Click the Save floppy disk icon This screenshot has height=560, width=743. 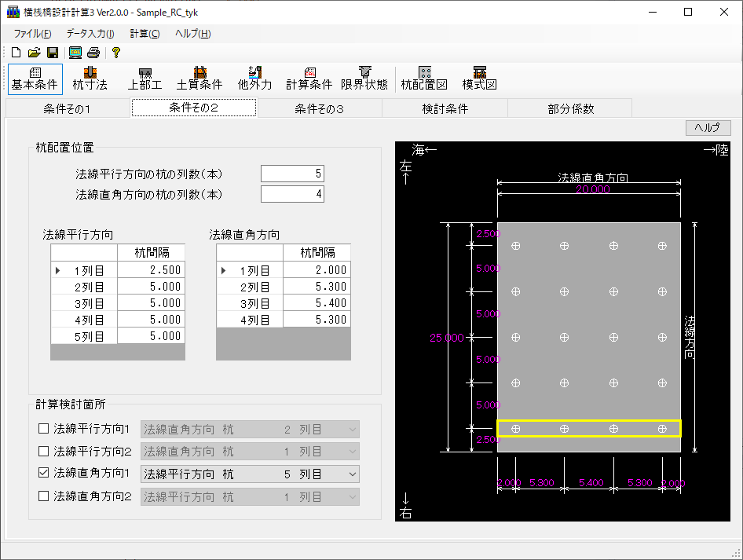pos(53,53)
